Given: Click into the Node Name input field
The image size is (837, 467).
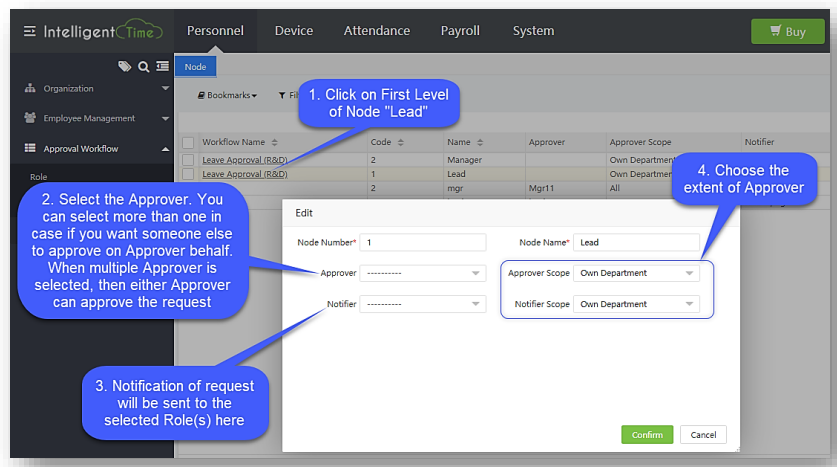Looking at the screenshot, I should (636, 242).
